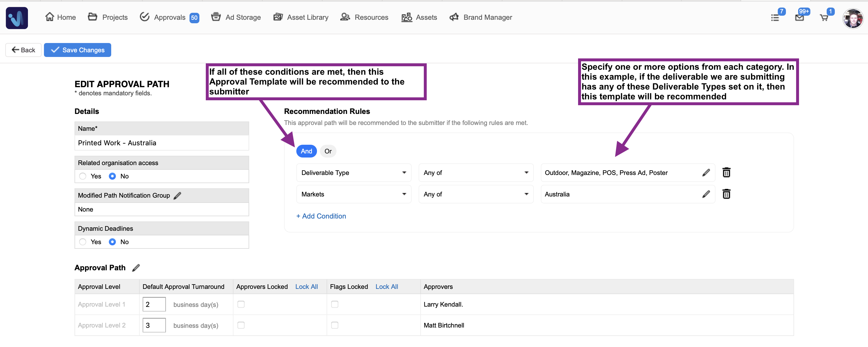Open the shopping cart icon
This screenshot has width=868, height=347.
pos(824,17)
